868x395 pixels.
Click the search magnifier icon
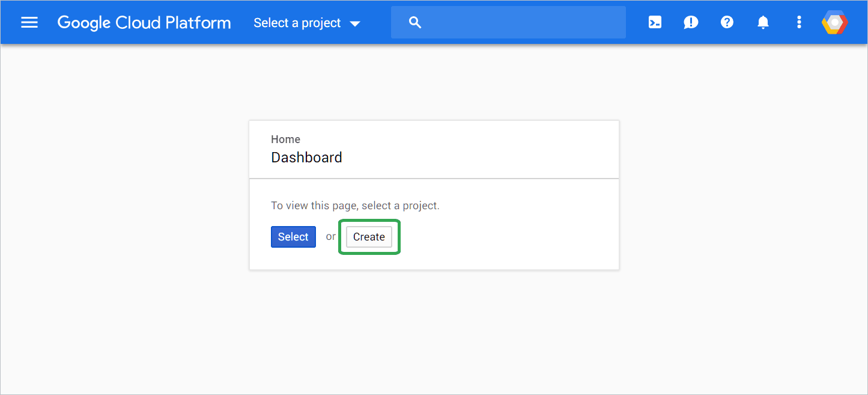tap(414, 22)
